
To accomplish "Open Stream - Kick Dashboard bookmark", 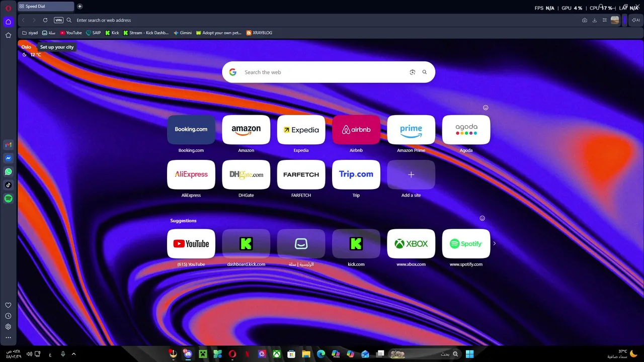I will point(146,33).
